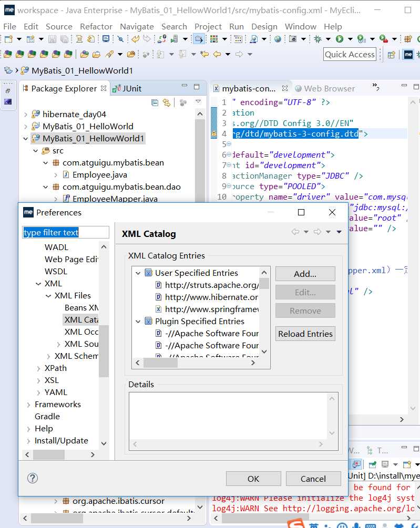Collapse the MyBatis_01_HellowWorld1 project
The width and height of the screenshot is (420, 528).
pos(26,139)
